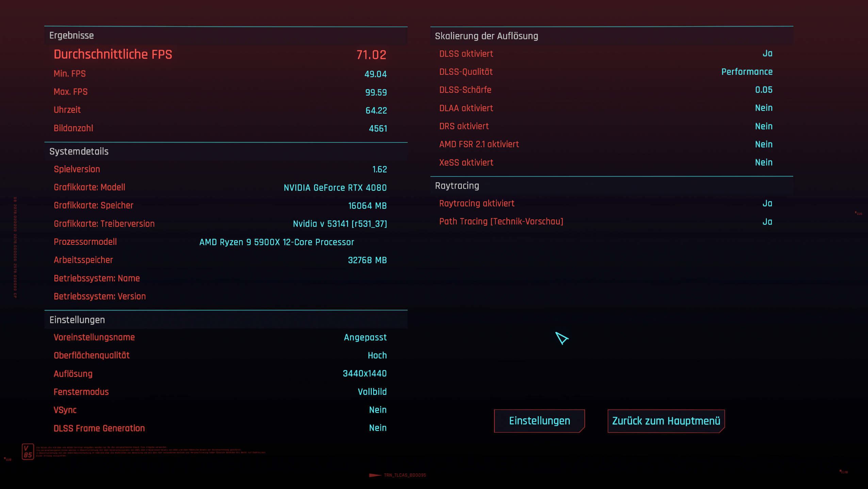Viewport: 868px width, 489px height.
Task: Select the Skalierung der Auflösung header
Action: 486,36
